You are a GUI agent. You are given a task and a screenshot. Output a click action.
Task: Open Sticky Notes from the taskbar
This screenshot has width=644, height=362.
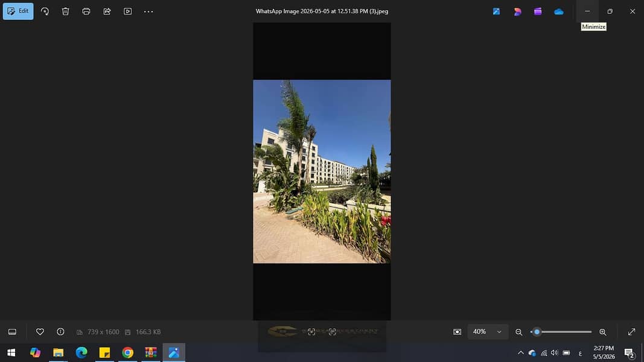tap(105, 352)
